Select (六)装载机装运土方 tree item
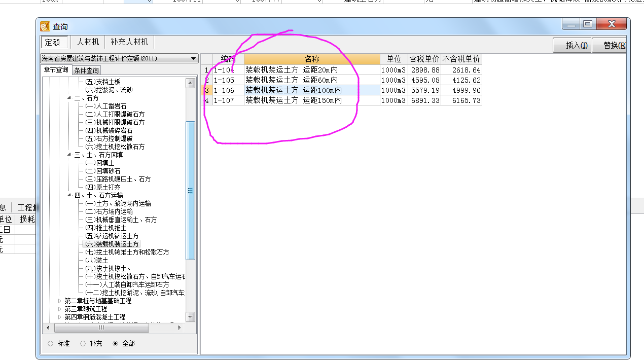This screenshot has height=360, width=644. pos(112,244)
